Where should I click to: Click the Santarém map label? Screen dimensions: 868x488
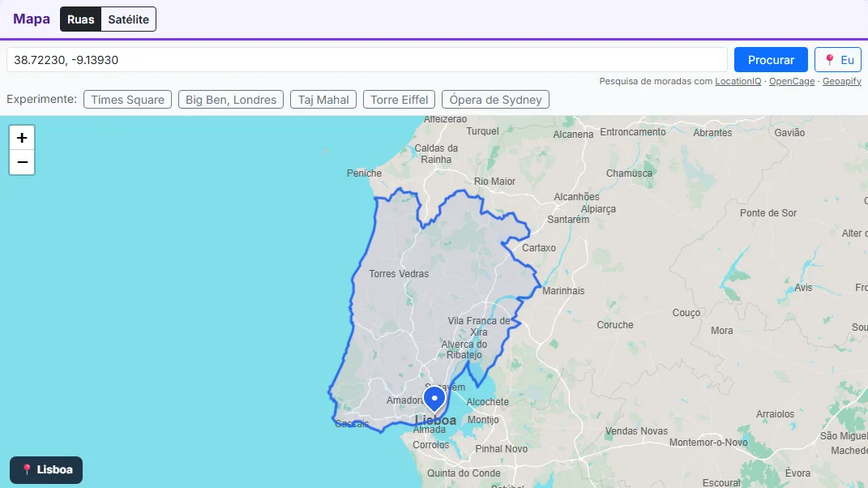pos(568,220)
